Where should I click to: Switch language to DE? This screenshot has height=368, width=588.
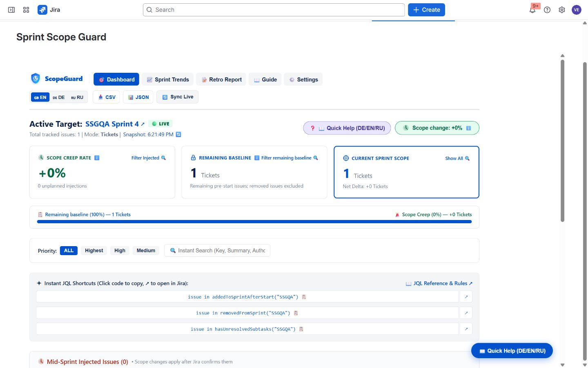coord(59,97)
